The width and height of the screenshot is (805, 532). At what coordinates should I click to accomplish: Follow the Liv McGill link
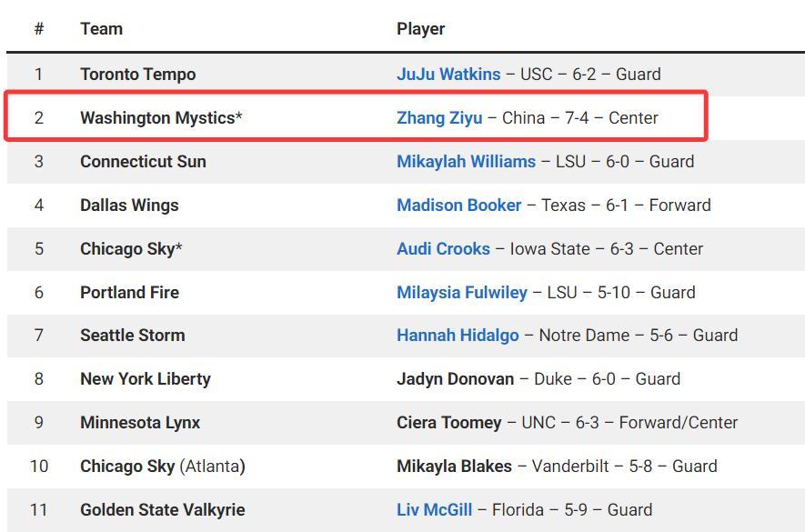(434, 510)
